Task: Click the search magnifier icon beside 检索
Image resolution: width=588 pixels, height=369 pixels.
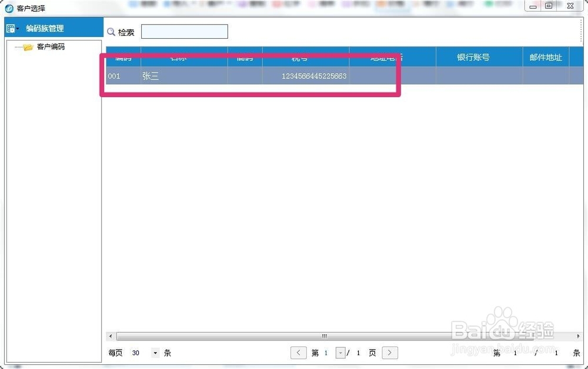Action: (111, 32)
